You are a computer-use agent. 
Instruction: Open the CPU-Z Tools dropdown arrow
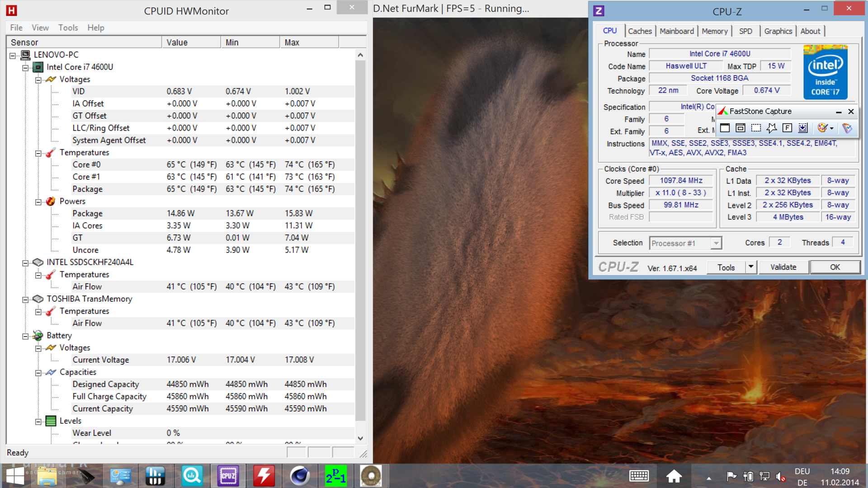[x=751, y=267]
